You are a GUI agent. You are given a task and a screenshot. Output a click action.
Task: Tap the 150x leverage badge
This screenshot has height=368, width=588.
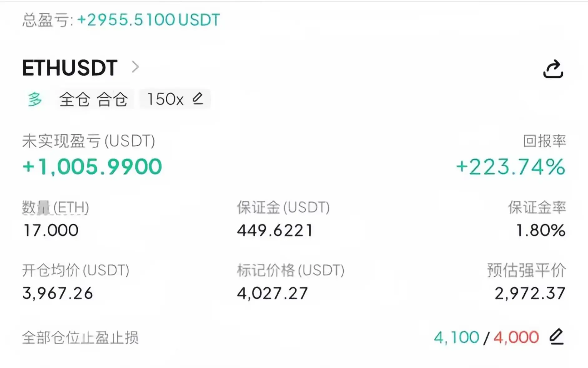click(165, 99)
